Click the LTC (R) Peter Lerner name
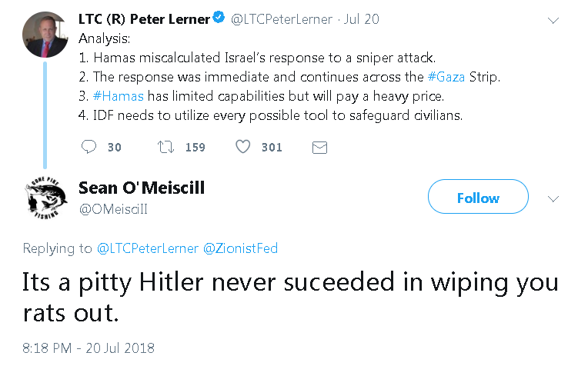Image resolution: width=588 pixels, height=366 pixels. [144, 19]
